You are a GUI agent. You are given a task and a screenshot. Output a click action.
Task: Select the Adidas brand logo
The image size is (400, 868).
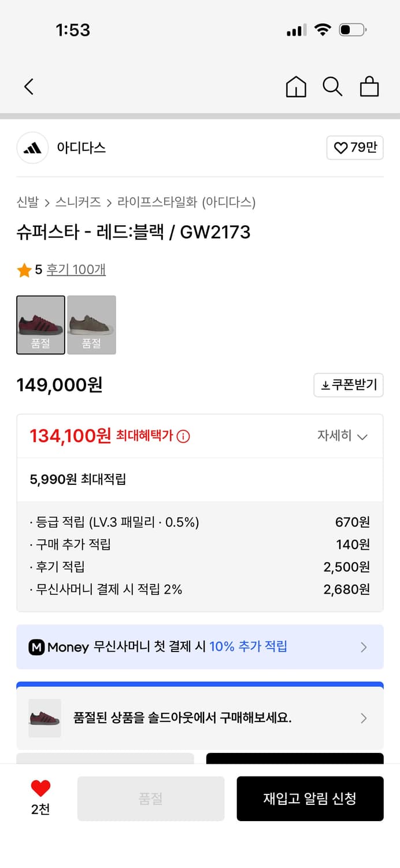32,148
